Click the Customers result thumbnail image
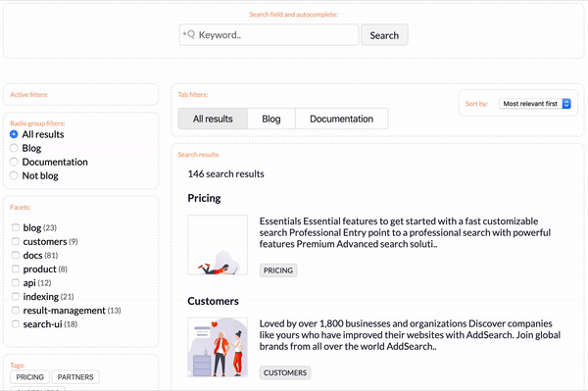The image size is (588, 391). pos(218,348)
